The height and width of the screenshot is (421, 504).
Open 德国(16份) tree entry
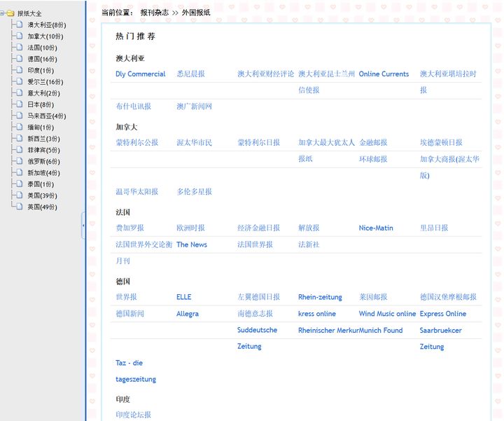(x=43, y=59)
